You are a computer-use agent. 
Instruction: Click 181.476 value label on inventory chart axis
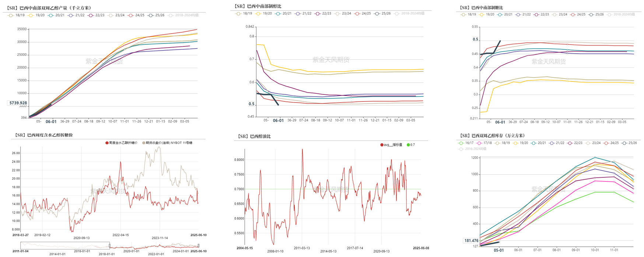click(471, 241)
